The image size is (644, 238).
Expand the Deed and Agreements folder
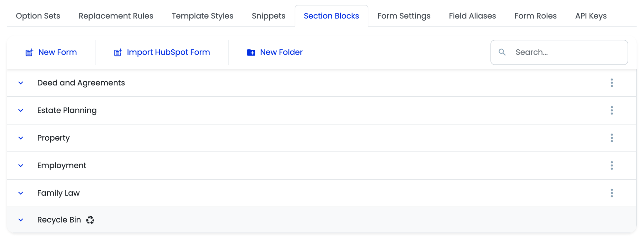pos(21,83)
